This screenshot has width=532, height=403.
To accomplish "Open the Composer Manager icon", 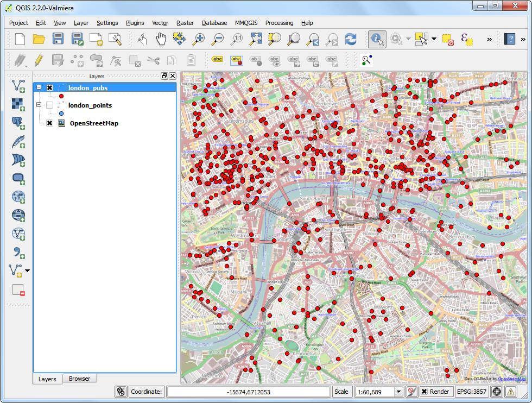I will 115,39.
